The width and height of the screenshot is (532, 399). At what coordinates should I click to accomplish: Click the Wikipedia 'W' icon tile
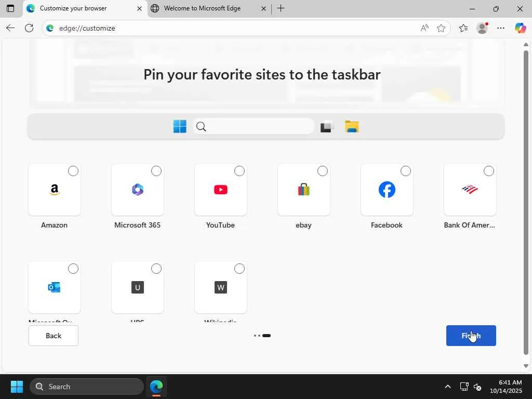pos(220,287)
